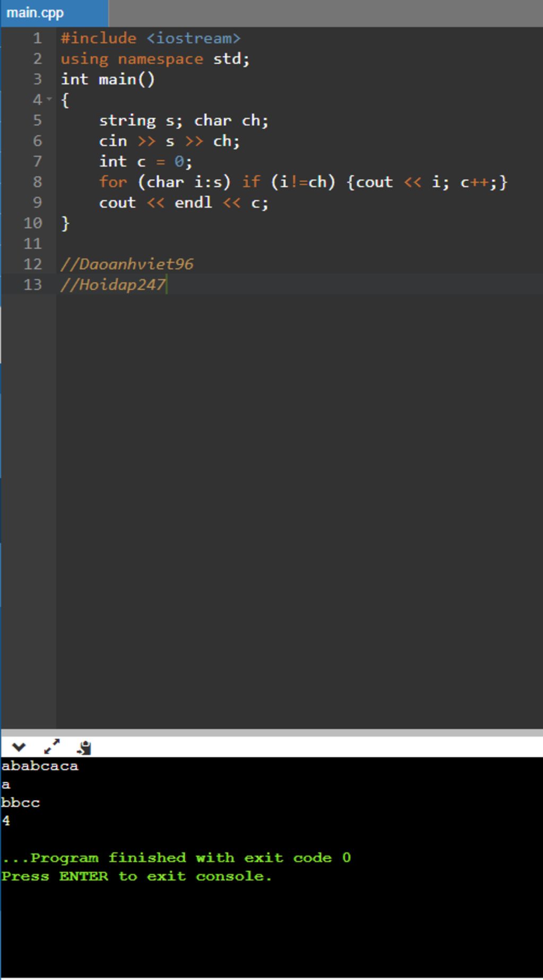Click the comment '//Daoanhviet96'

[127, 264]
